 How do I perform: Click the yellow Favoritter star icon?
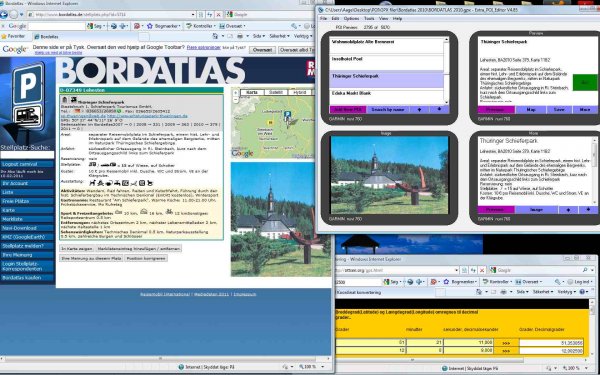[4, 36]
